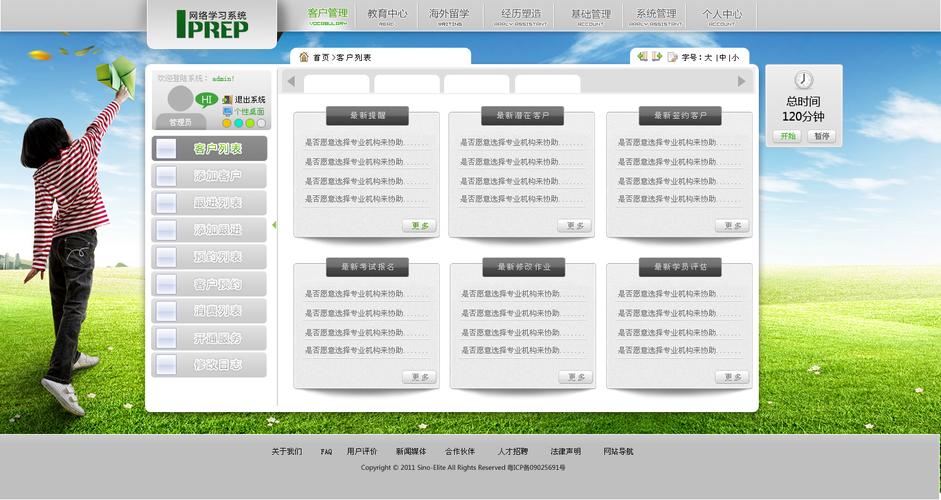Select 修改日志 in the sidebar
Screen dimensions: 941x500
coord(209,364)
